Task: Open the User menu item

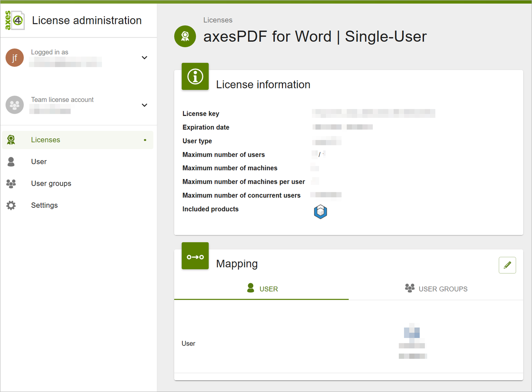Action: 77,162
